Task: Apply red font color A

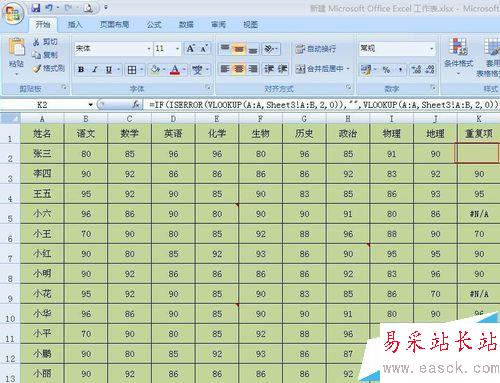Action: [x=175, y=69]
